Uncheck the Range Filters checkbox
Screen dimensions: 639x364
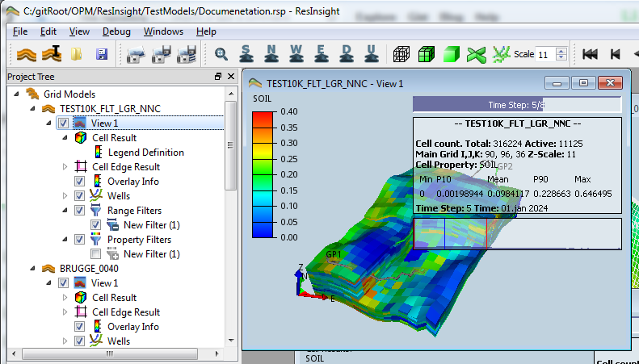coord(79,211)
